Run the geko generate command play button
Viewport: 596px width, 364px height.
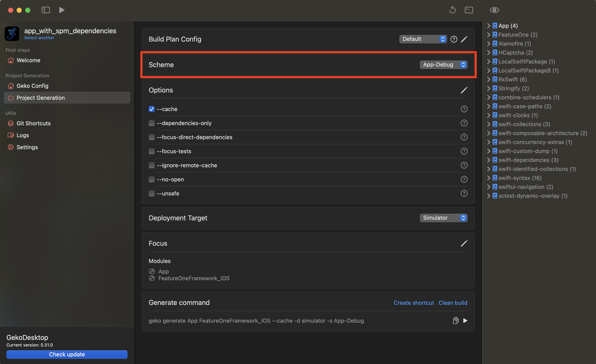click(x=465, y=321)
